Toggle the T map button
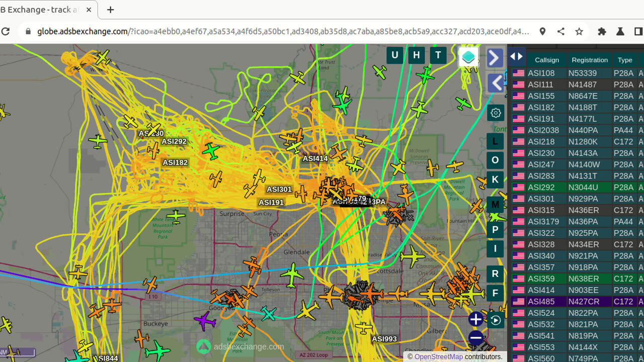644x362 pixels. click(438, 55)
